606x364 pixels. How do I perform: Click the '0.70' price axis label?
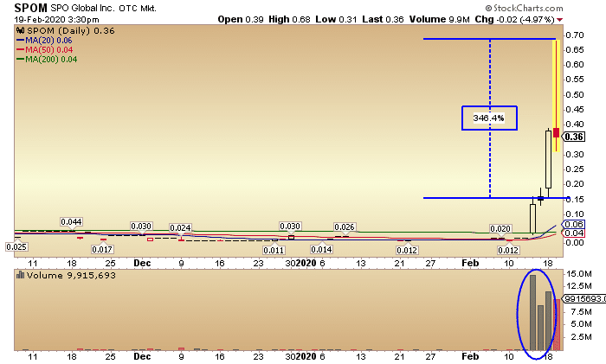[x=575, y=35]
